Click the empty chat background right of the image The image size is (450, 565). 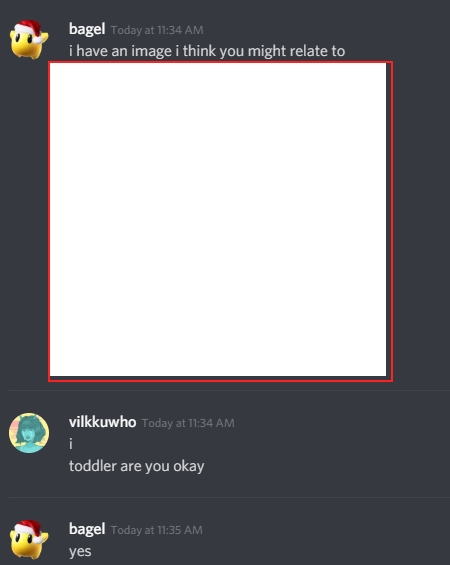pos(422,221)
